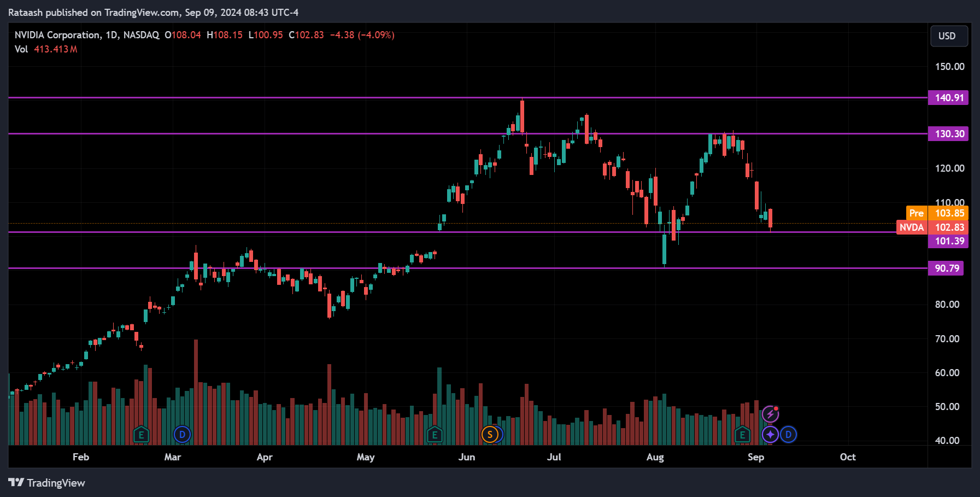980x497 pixels.
Task: Click the Feb label on the time axis
Action: (81, 457)
